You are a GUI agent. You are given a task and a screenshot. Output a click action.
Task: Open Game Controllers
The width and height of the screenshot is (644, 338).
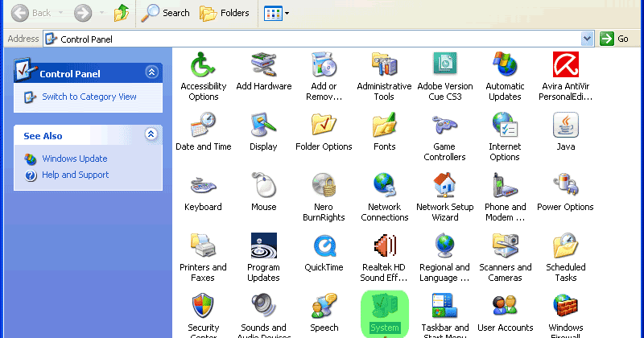pyautogui.click(x=444, y=137)
